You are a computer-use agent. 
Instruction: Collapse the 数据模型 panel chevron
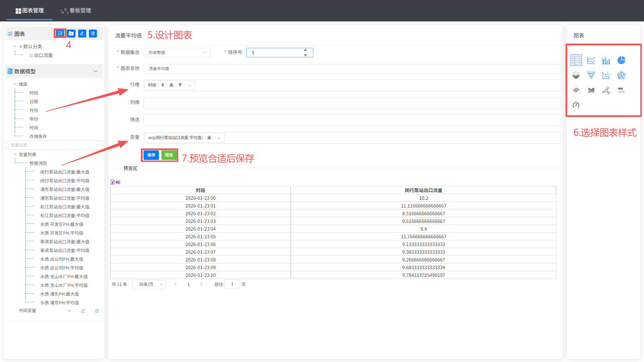tap(96, 71)
